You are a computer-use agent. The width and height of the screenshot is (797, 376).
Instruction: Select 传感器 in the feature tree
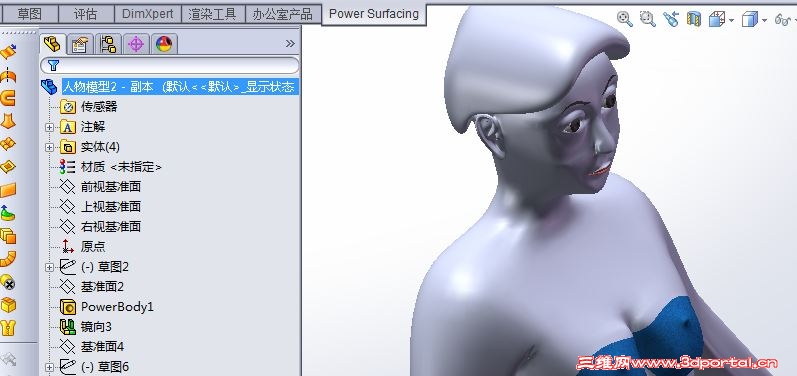(99, 107)
